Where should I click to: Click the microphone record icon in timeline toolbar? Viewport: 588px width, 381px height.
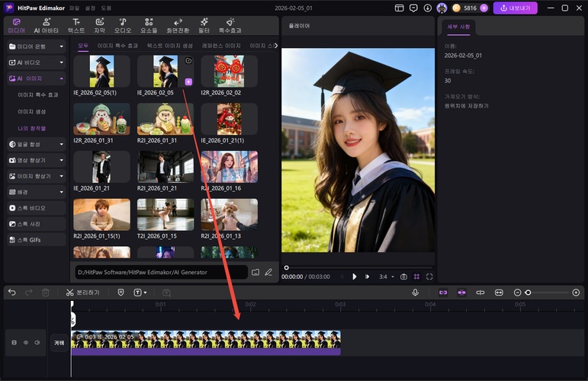(416, 293)
